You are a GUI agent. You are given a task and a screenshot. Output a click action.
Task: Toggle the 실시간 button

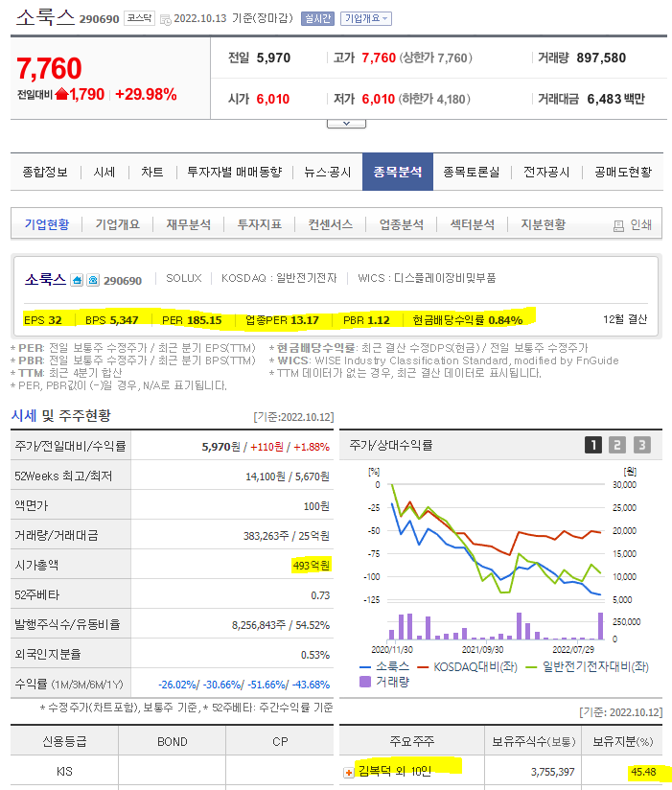tap(317, 18)
